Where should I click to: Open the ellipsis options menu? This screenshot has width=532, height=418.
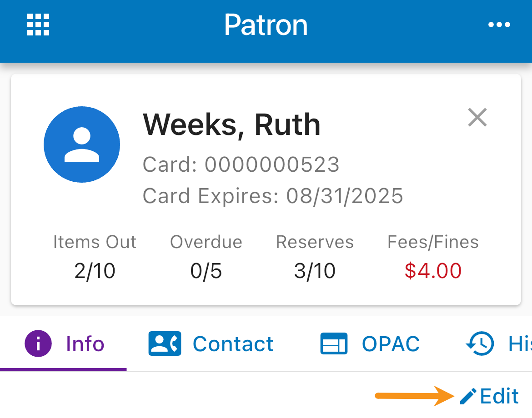(x=499, y=25)
